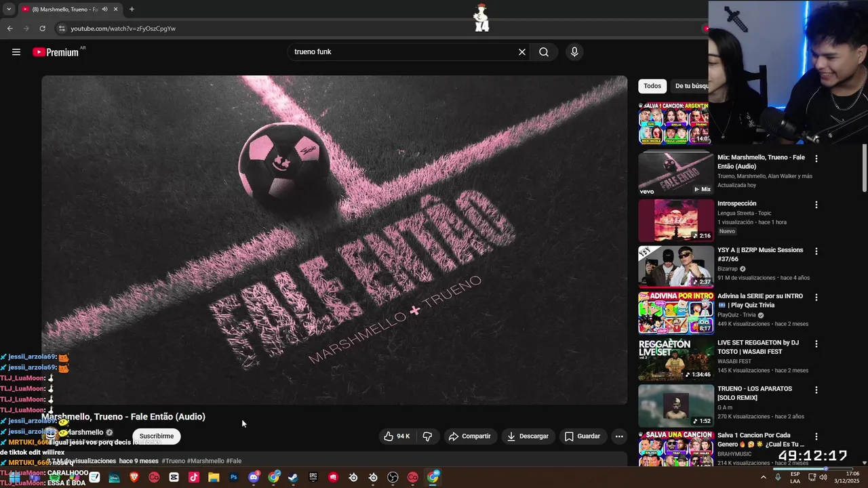The image size is (868, 488).
Task: Download the video with Descargar
Action: coord(527,436)
